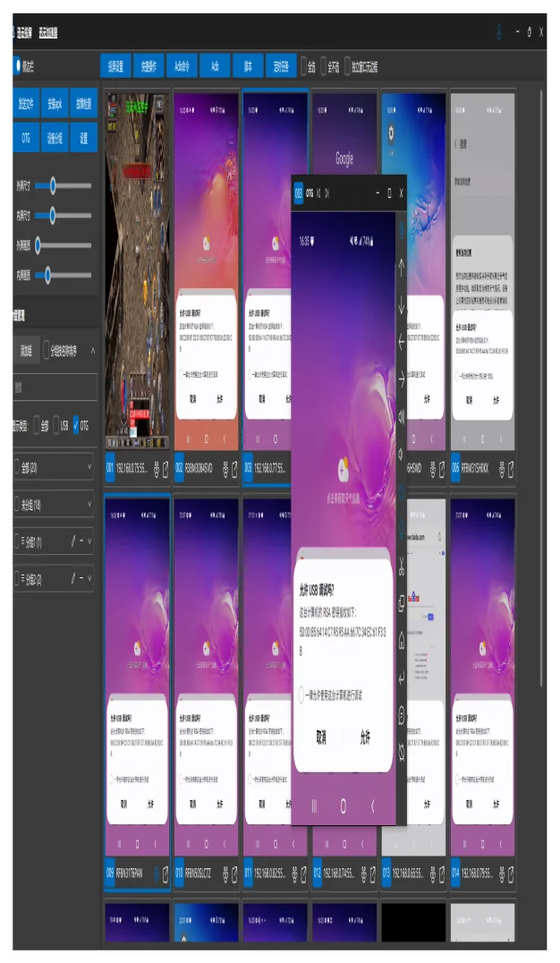The width and height of the screenshot is (560, 963).
Task: Expand the 分组1 (1) group
Action: [89, 541]
